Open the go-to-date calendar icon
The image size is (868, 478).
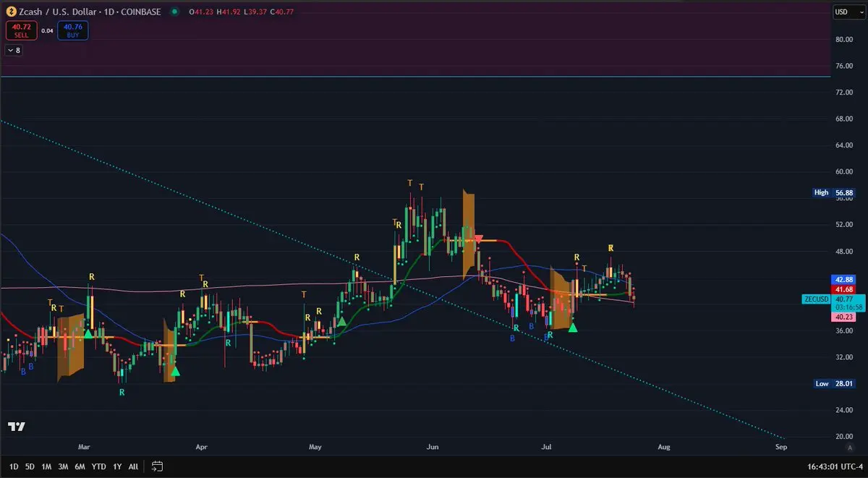(158, 466)
